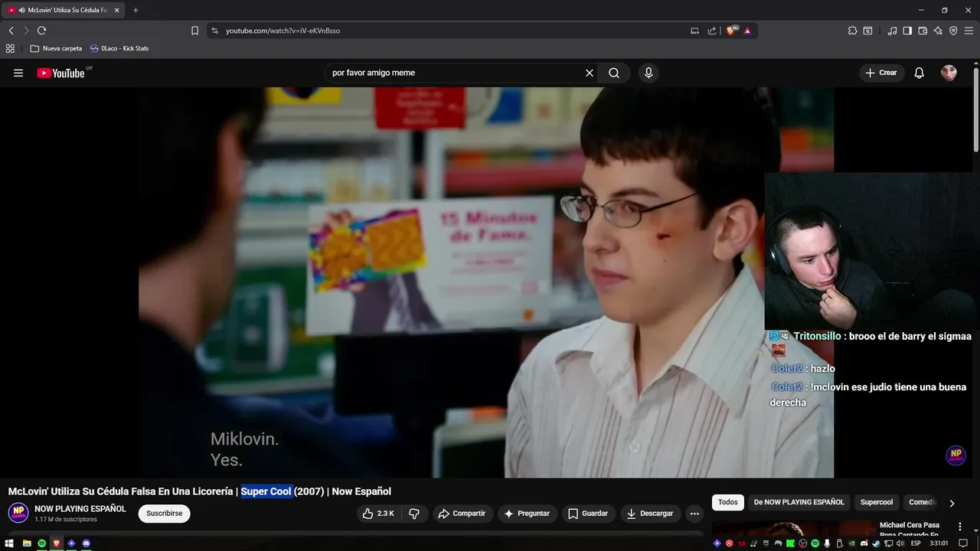
Task: Open more actions ellipsis under video
Action: [694, 514]
